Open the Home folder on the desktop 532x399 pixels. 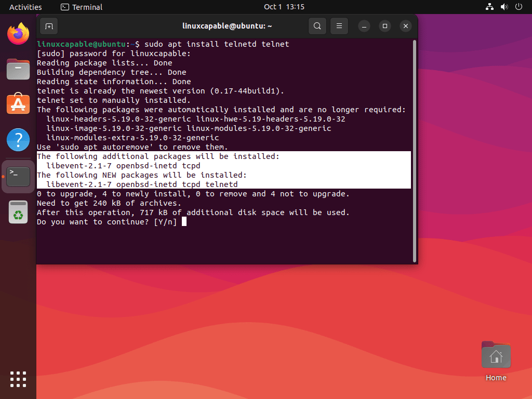[x=496, y=355]
